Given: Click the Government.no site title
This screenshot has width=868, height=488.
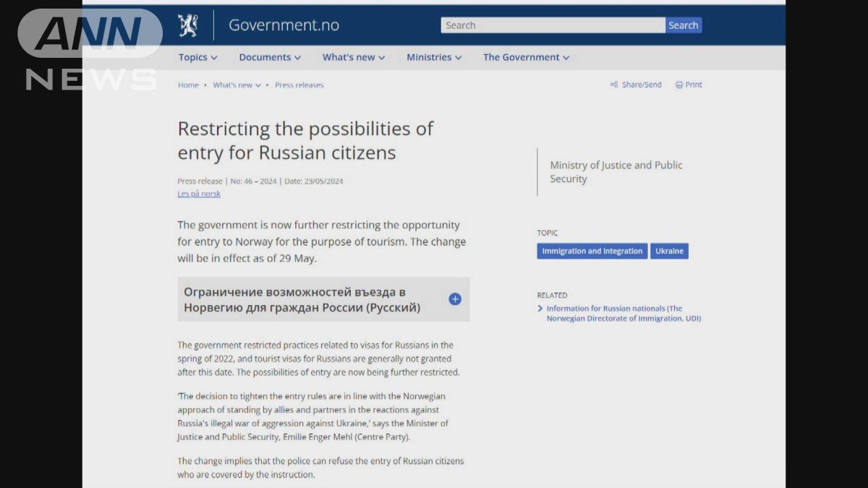Looking at the screenshot, I should tap(284, 25).
